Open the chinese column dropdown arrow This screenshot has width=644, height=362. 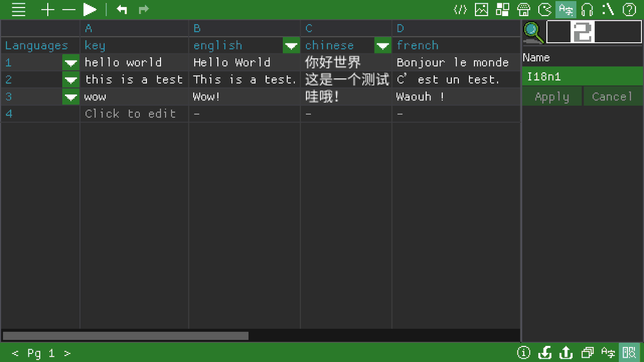383,46
